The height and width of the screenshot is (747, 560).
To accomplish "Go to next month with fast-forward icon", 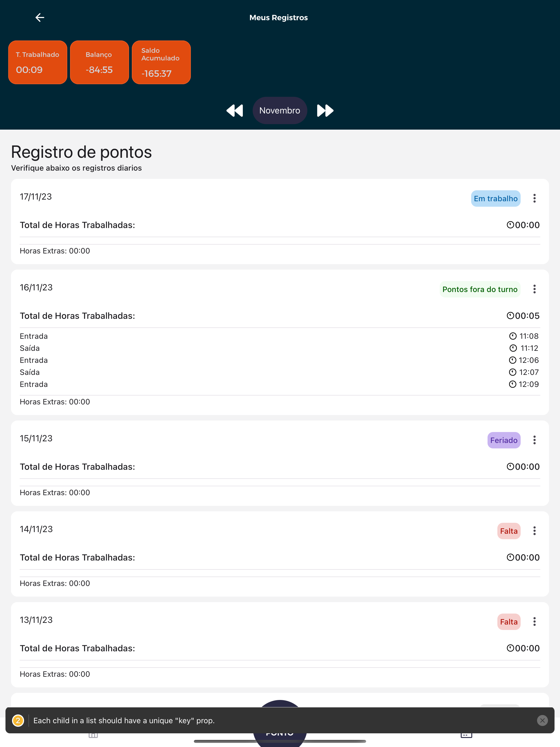I will (x=325, y=110).
